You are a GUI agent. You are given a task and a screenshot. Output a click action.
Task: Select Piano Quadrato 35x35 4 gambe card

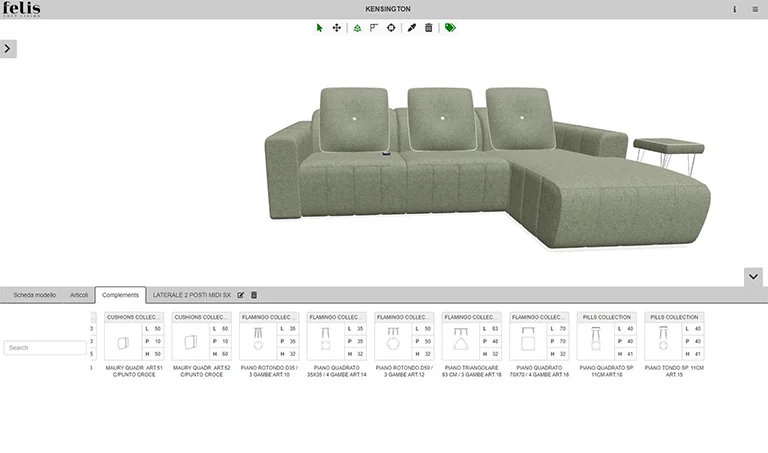point(336,345)
